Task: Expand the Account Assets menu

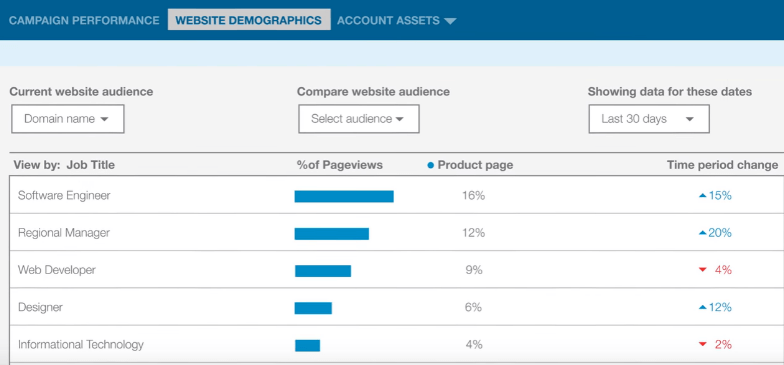Action: coord(396,20)
